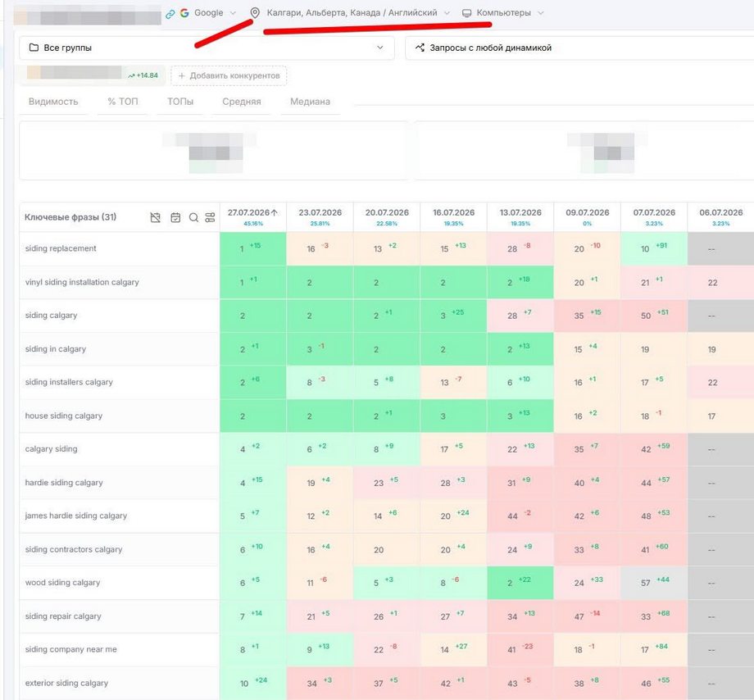Select keyword 'james hardie siding calgary'
754x700 pixels.
point(76,516)
